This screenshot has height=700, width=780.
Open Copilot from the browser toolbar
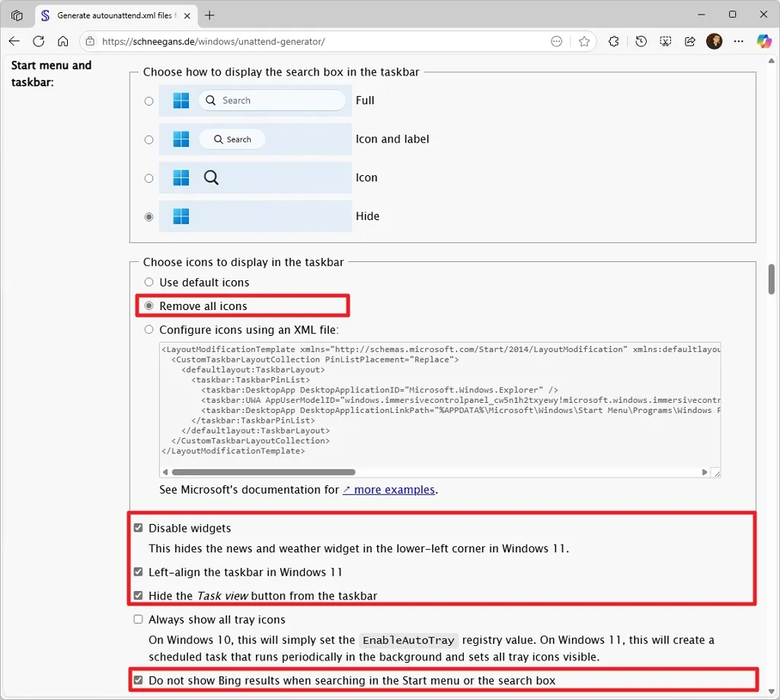(x=764, y=41)
